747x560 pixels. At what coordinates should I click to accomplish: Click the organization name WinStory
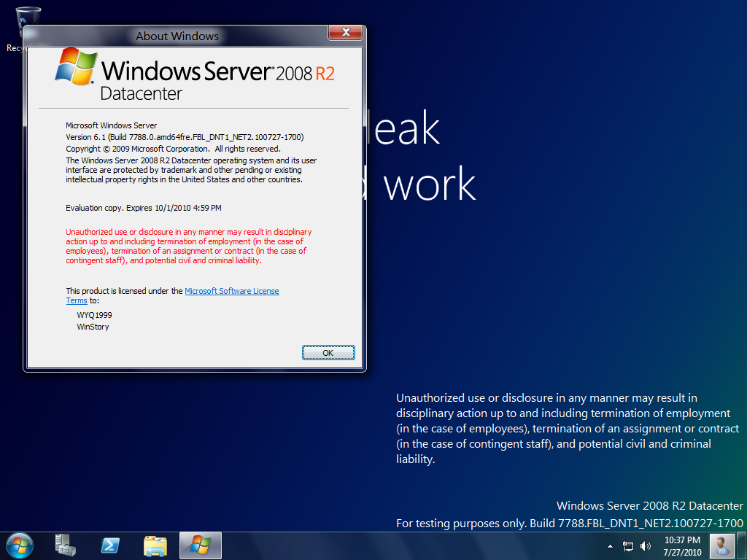(x=93, y=327)
